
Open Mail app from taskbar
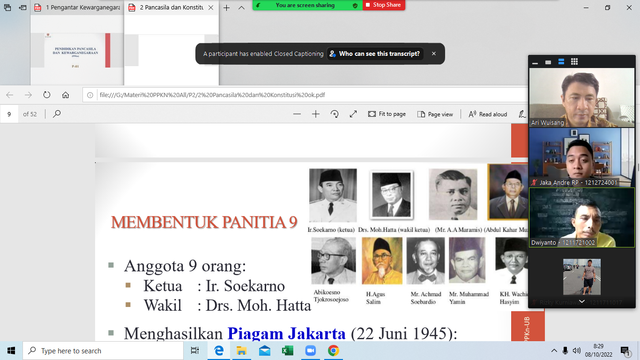pos(264,351)
